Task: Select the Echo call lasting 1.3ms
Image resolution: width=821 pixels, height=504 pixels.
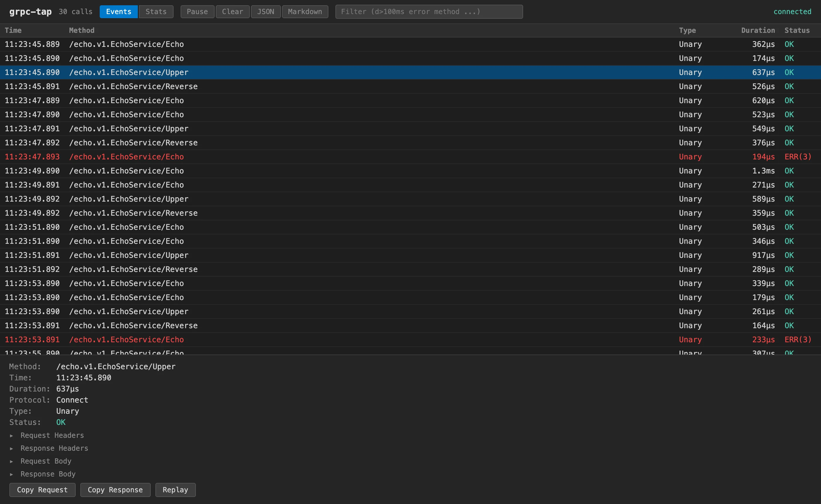Action: 410,171
